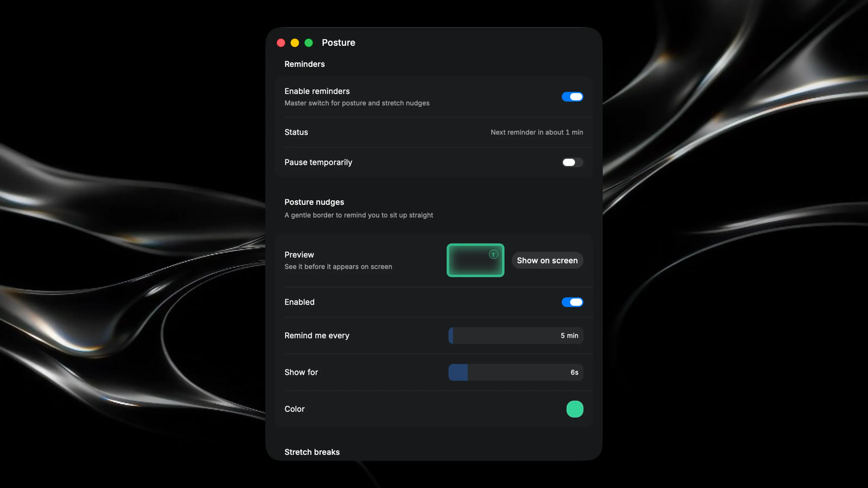Click the "Posture nudges" heading
Viewport: 868px width, 488px height.
click(314, 202)
